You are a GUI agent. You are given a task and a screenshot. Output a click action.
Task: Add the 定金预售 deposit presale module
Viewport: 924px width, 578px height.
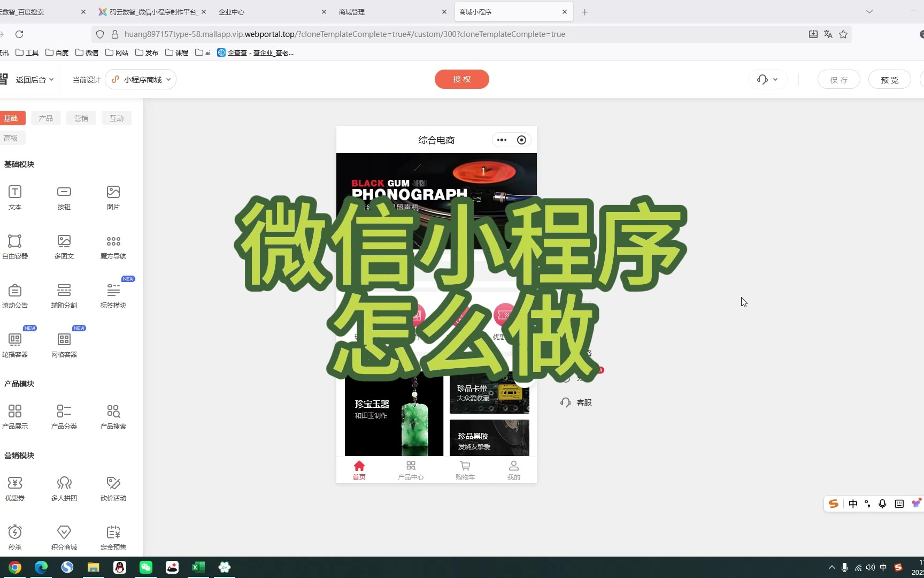(113, 538)
